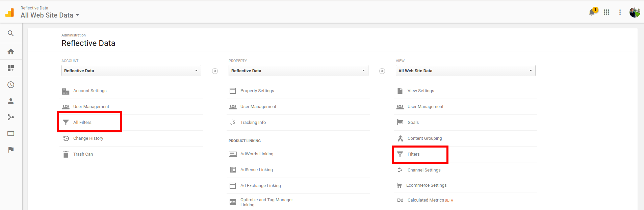Open Conversions flag icon in sidebar
644x210 pixels.
[x=11, y=150]
